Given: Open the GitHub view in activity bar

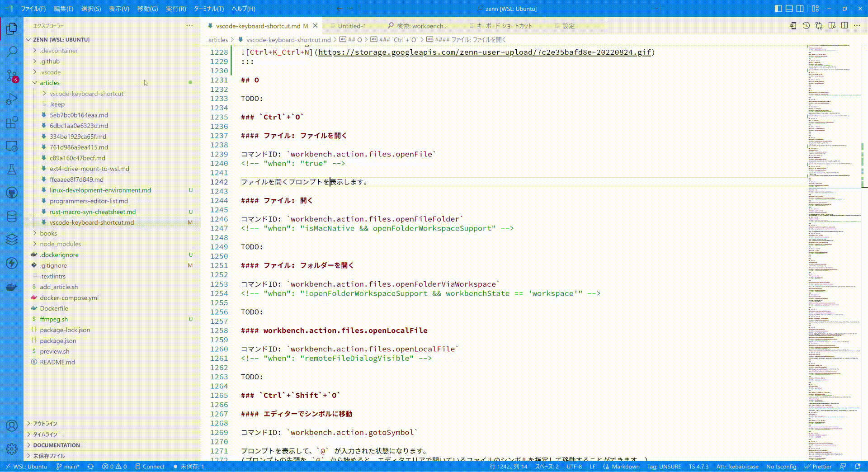Looking at the screenshot, I should pyautogui.click(x=12, y=193).
